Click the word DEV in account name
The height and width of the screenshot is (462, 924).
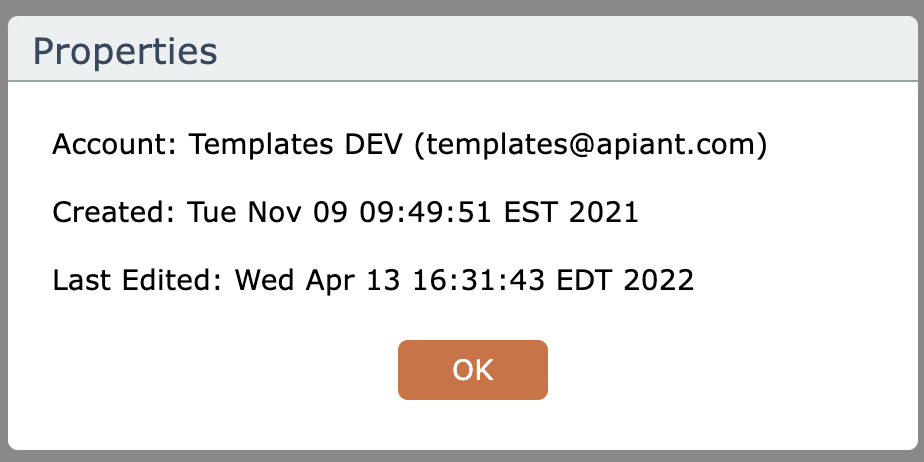point(374,145)
